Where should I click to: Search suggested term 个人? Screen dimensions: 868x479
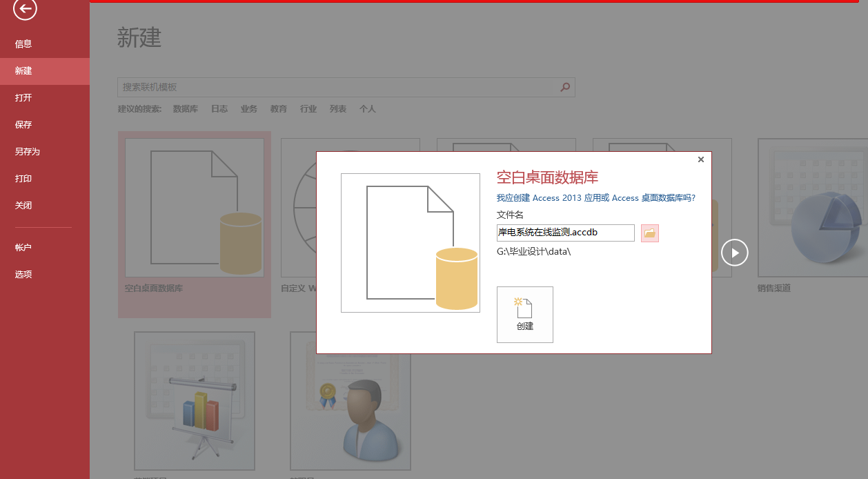pos(368,109)
